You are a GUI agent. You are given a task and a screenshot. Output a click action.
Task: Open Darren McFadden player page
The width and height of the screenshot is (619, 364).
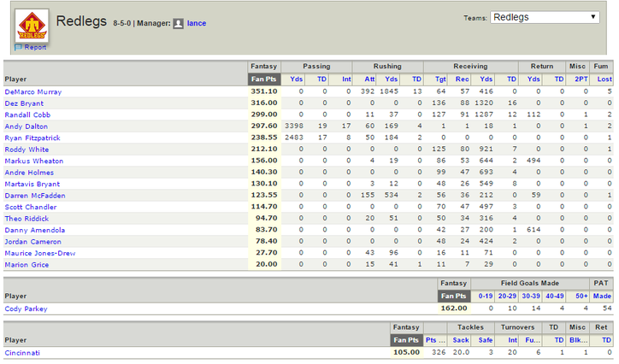(35, 196)
